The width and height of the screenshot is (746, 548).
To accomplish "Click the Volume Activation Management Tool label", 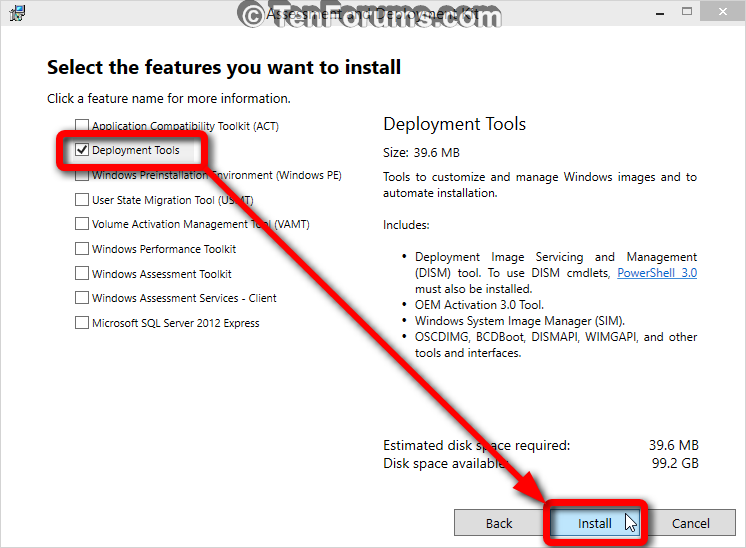I will pos(200,224).
